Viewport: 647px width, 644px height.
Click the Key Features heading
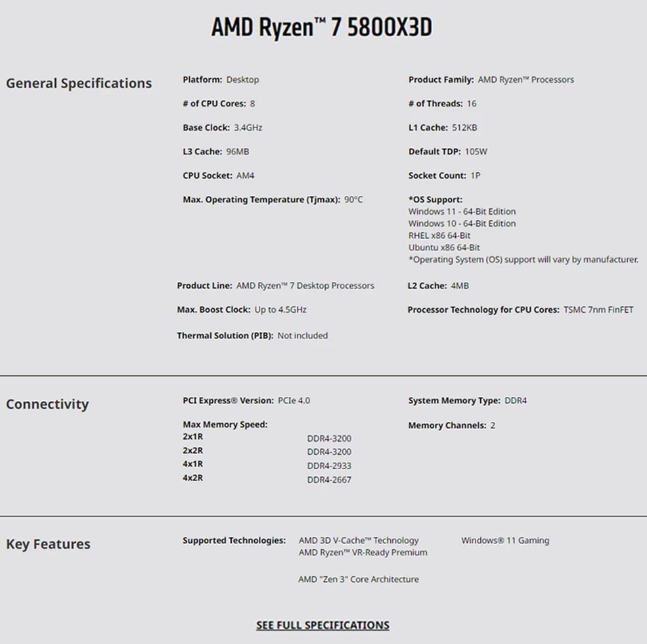point(48,543)
